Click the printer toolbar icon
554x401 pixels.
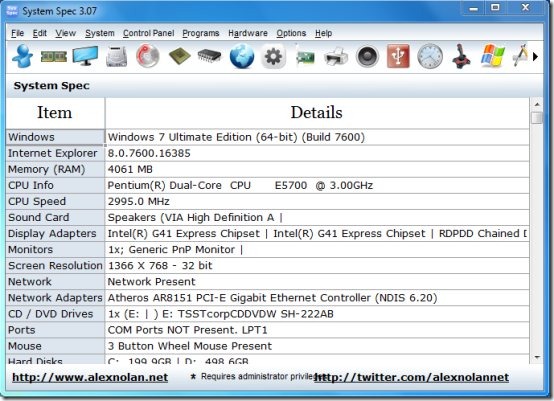[336, 56]
